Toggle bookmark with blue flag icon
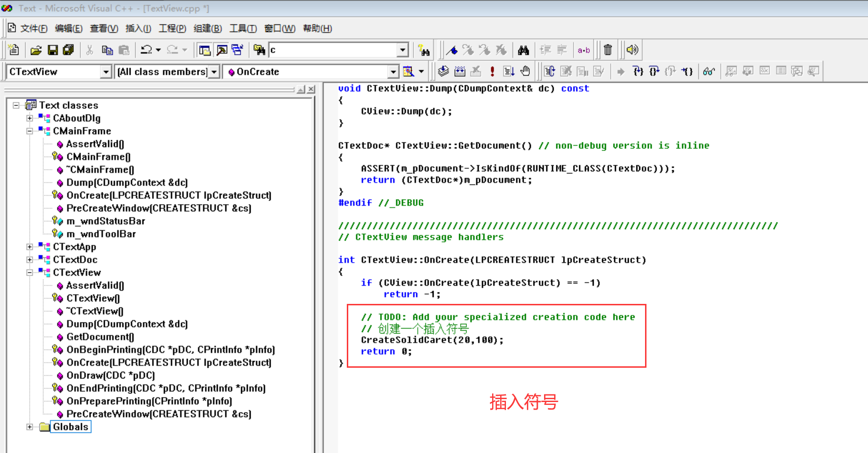Screen dimensions: 868x453 click(x=452, y=50)
